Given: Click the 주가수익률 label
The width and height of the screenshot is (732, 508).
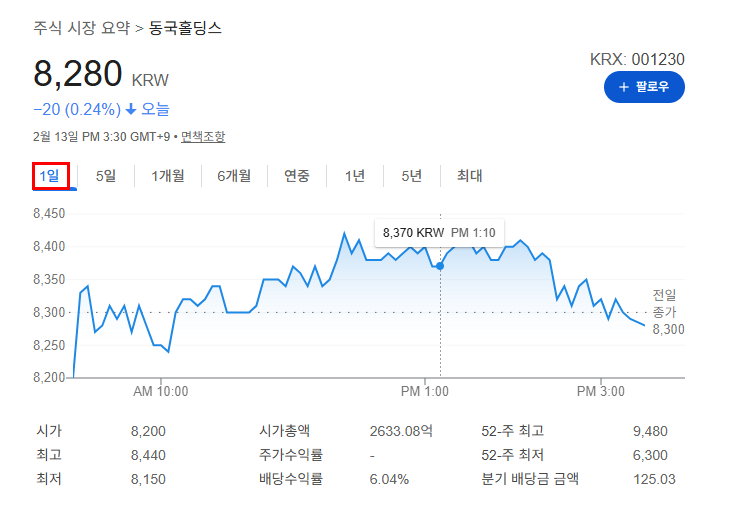Looking at the screenshot, I should click(x=291, y=455).
